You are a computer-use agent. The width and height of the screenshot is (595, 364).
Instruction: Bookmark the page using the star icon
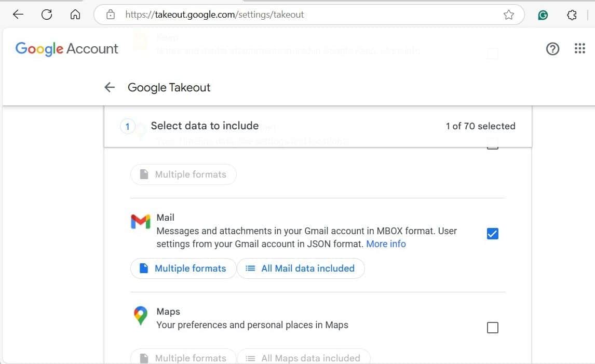click(508, 15)
